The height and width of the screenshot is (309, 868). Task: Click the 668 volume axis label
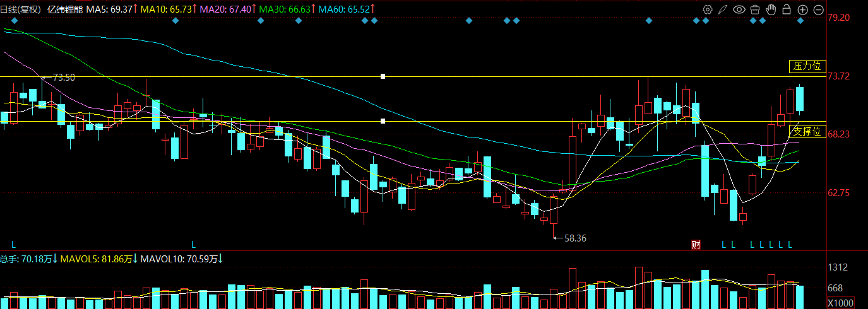click(x=835, y=288)
